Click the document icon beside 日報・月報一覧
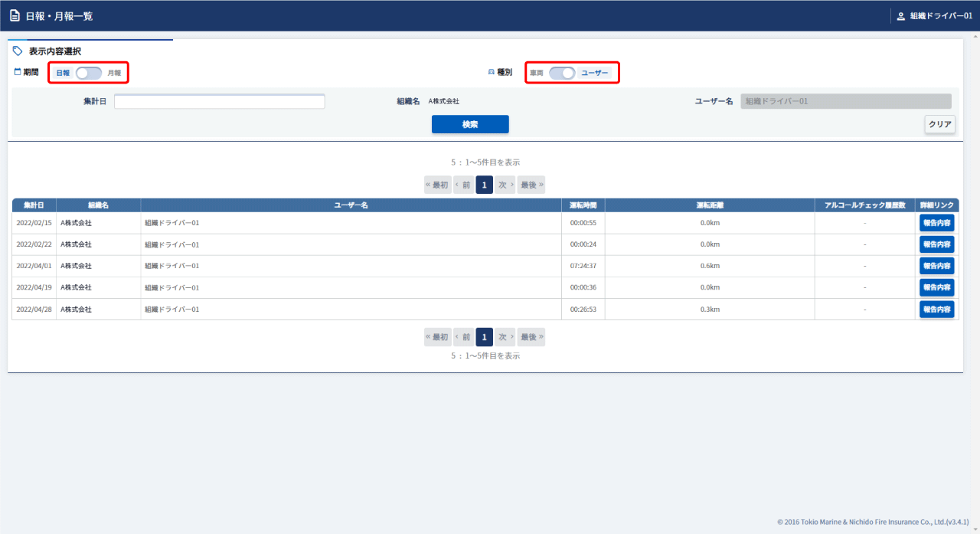 15,15
